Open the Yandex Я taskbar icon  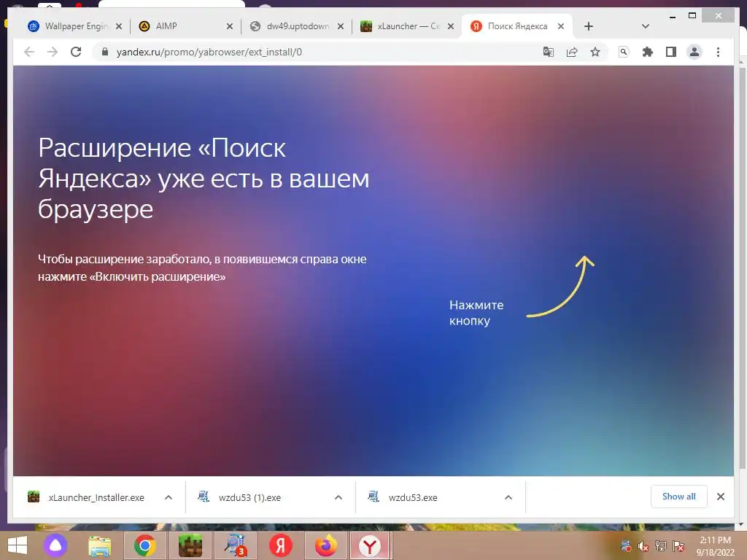pos(281,545)
